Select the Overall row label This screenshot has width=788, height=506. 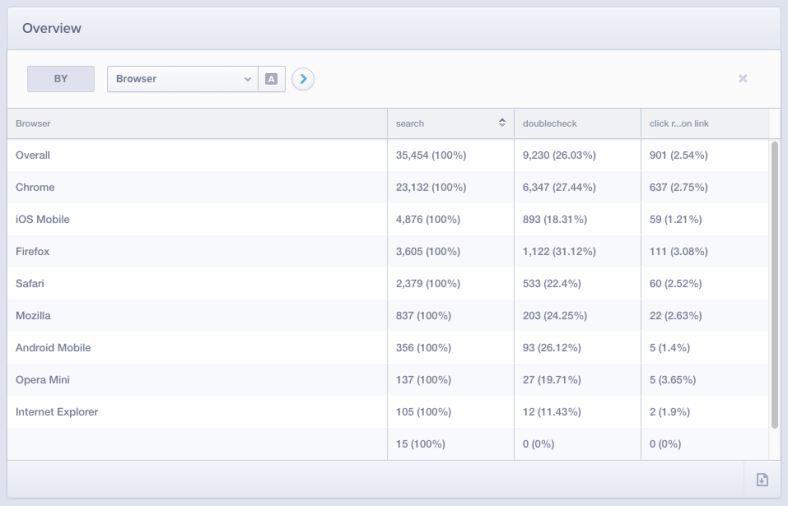tap(33, 156)
